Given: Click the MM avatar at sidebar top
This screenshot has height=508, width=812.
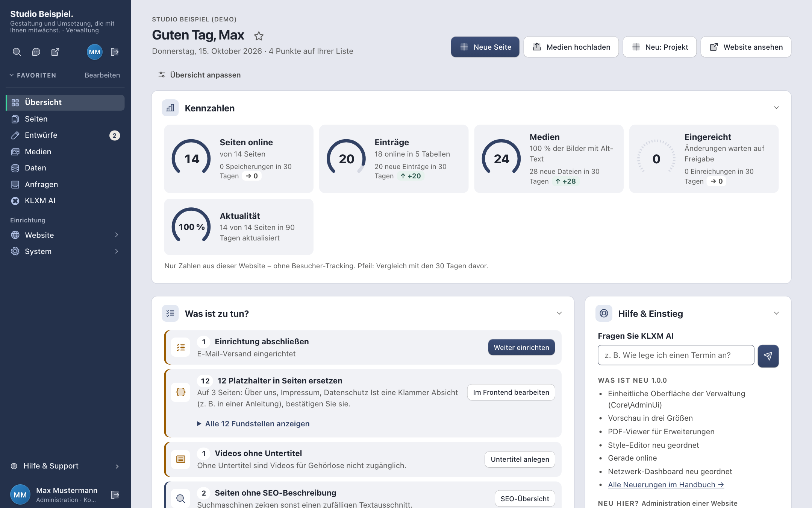Looking at the screenshot, I should (x=95, y=52).
